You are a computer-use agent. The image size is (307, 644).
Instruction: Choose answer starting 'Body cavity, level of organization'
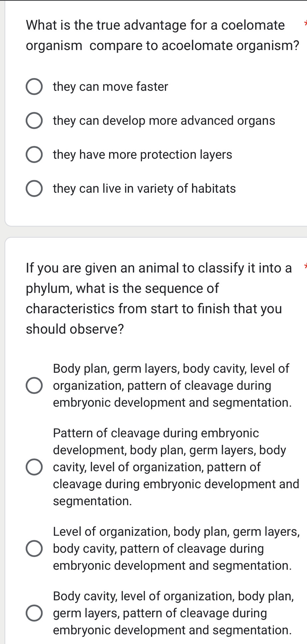pos(34,613)
